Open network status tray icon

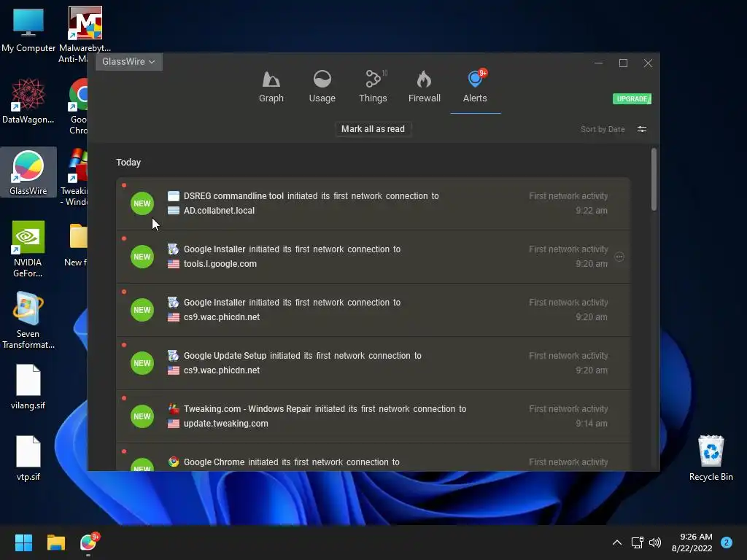637,542
